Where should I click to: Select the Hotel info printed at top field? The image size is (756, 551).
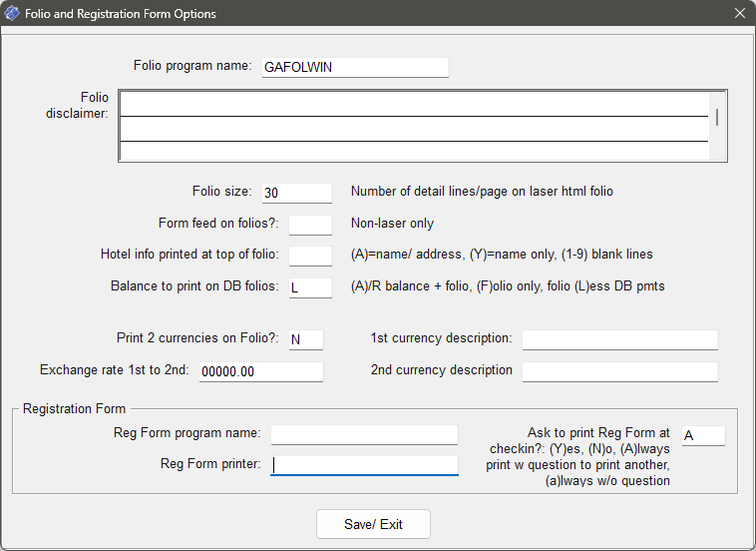[x=309, y=256]
